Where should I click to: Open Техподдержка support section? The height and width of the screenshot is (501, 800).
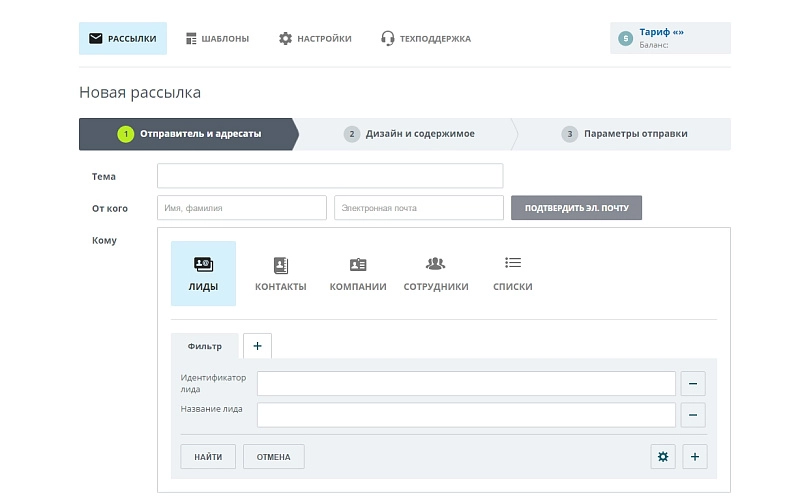point(425,39)
